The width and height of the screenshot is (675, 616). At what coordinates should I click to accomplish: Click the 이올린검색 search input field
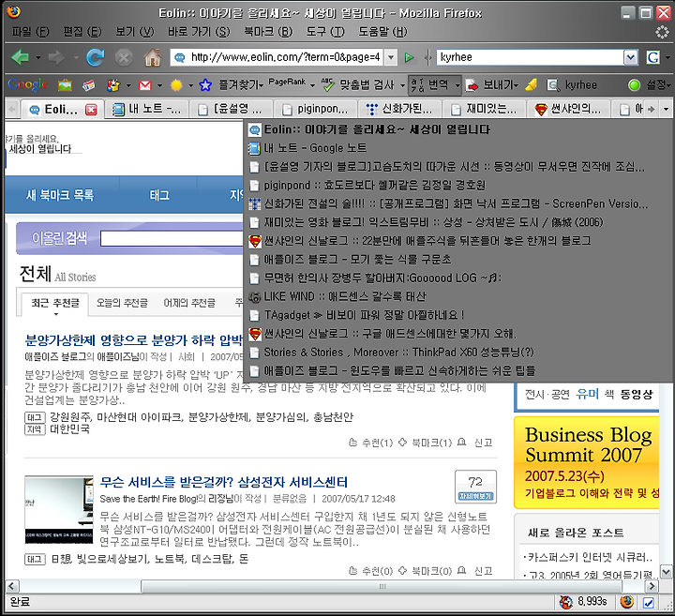click(x=172, y=238)
